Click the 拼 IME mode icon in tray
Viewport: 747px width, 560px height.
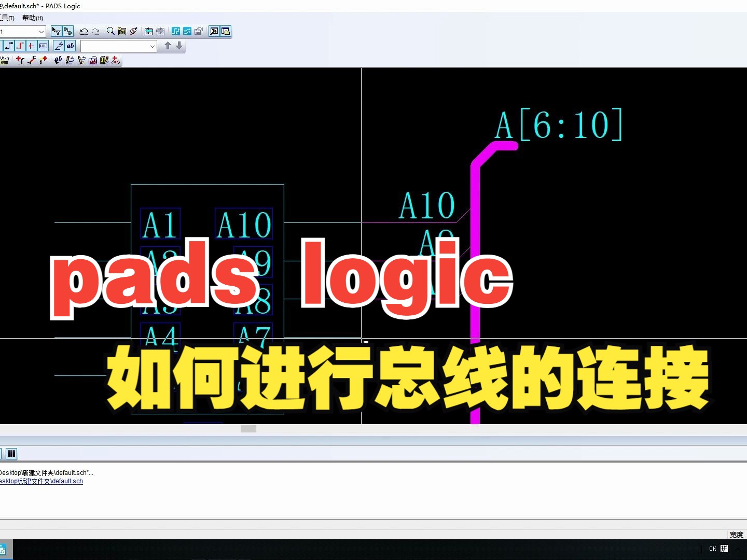[724, 549]
